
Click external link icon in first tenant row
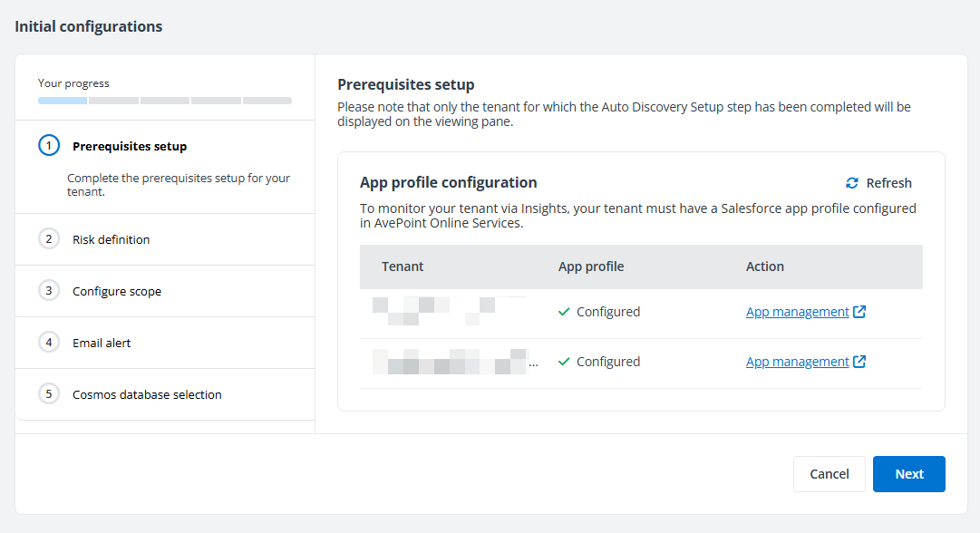[859, 312]
